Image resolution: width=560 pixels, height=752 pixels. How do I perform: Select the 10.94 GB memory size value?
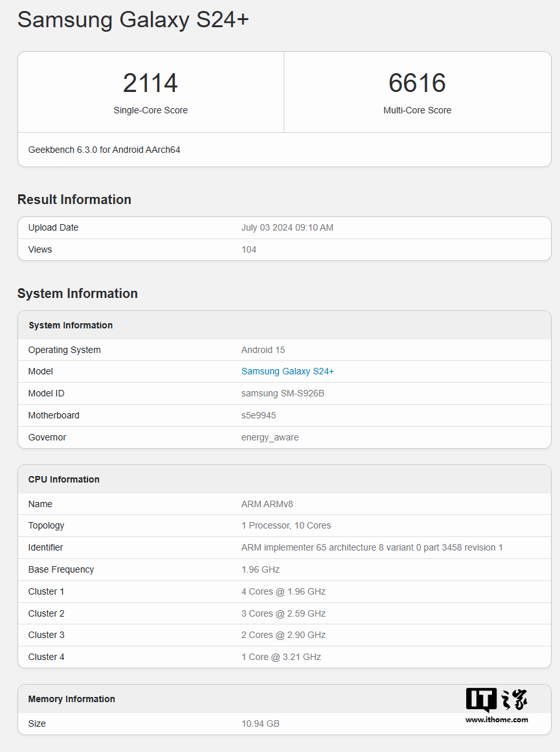tap(260, 724)
